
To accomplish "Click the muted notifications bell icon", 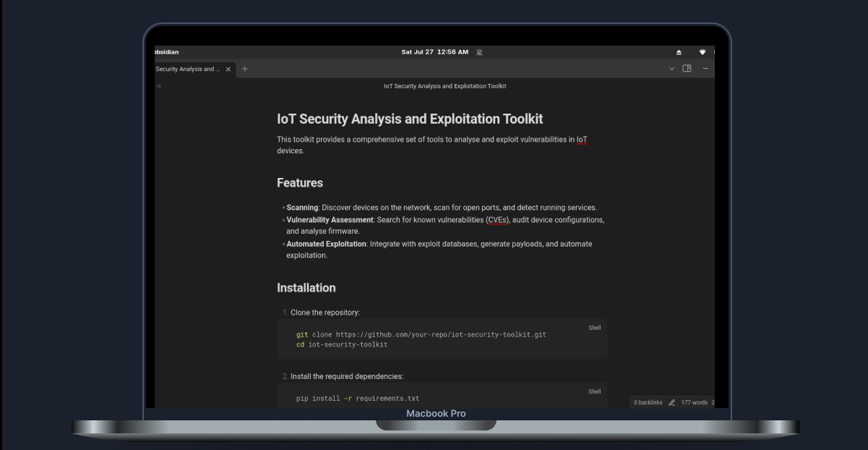I will 480,52.
